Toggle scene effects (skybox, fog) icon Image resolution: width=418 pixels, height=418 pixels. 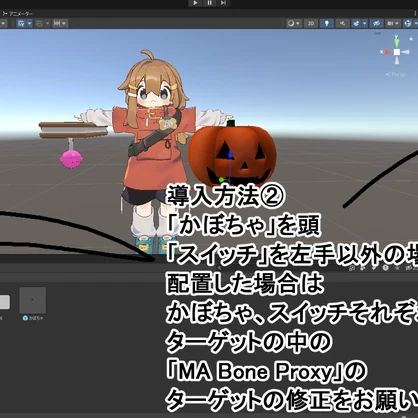tap(356, 23)
